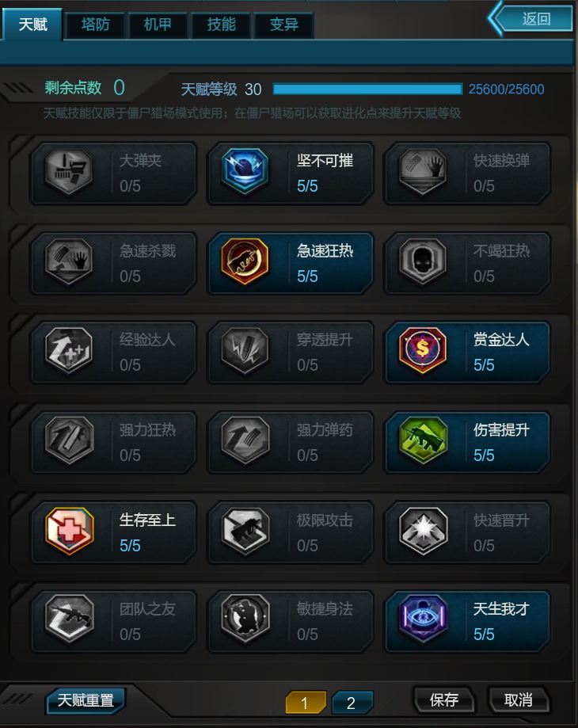Screen dimensions: 578x728
Task: Click the 大弹夹 magazine talent icon
Action: point(69,171)
